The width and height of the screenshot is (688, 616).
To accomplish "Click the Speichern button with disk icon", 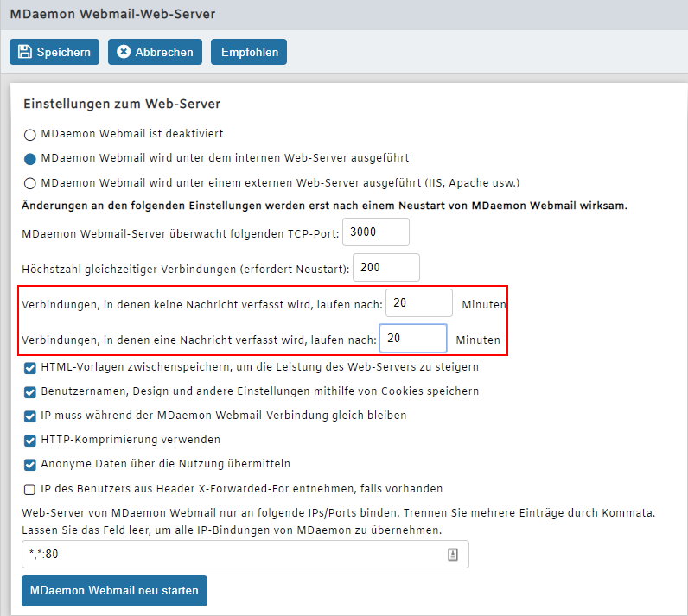I will coord(54,52).
